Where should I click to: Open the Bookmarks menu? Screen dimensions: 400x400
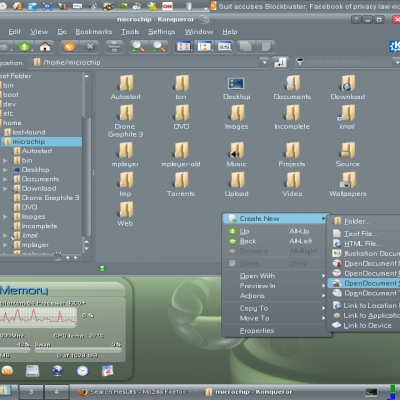(94, 32)
